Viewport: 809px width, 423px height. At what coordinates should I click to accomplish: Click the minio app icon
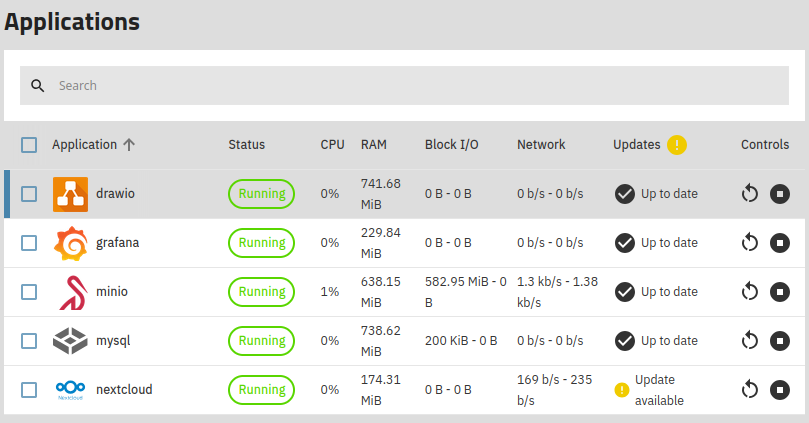pos(73,292)
